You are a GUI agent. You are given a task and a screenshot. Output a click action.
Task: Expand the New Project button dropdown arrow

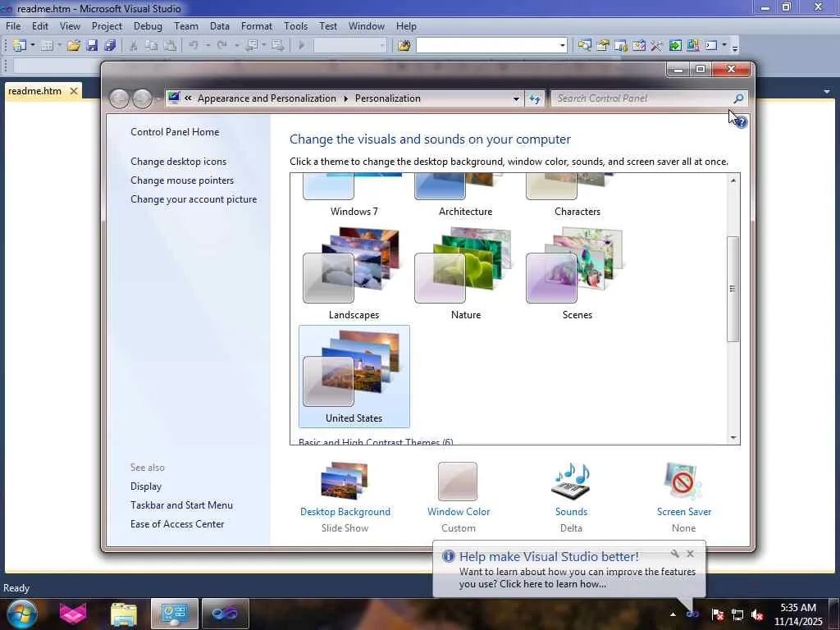click(x=33, y=46)
